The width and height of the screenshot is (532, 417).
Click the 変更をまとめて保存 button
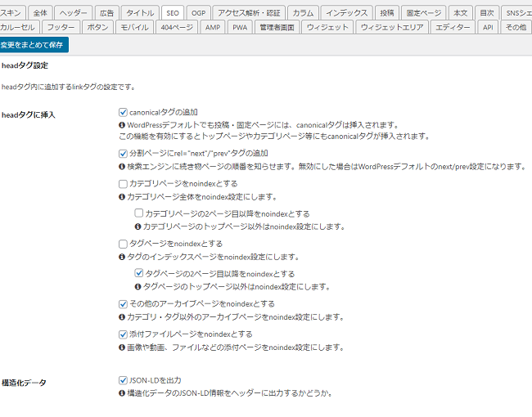(33, 45)
